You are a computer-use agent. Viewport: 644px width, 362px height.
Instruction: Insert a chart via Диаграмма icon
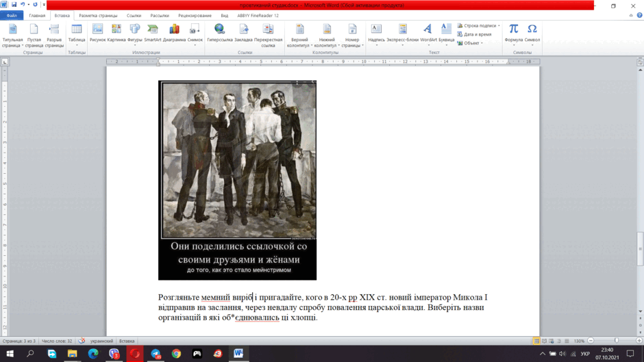coord(174,34)
